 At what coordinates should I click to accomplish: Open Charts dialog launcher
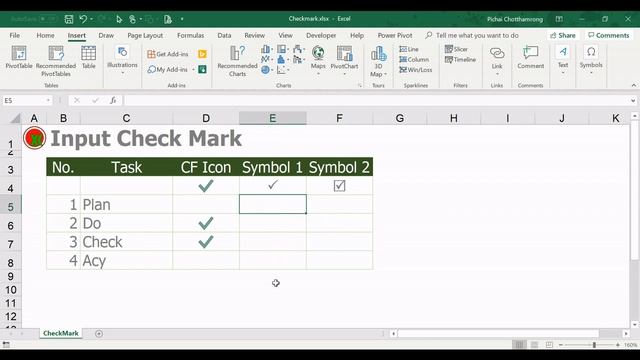tap(360, 85)
